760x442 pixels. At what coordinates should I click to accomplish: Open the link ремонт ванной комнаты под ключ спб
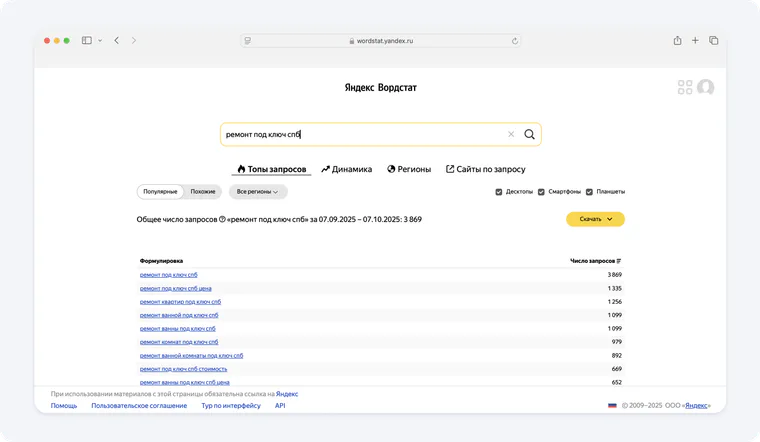click(191, 355)
